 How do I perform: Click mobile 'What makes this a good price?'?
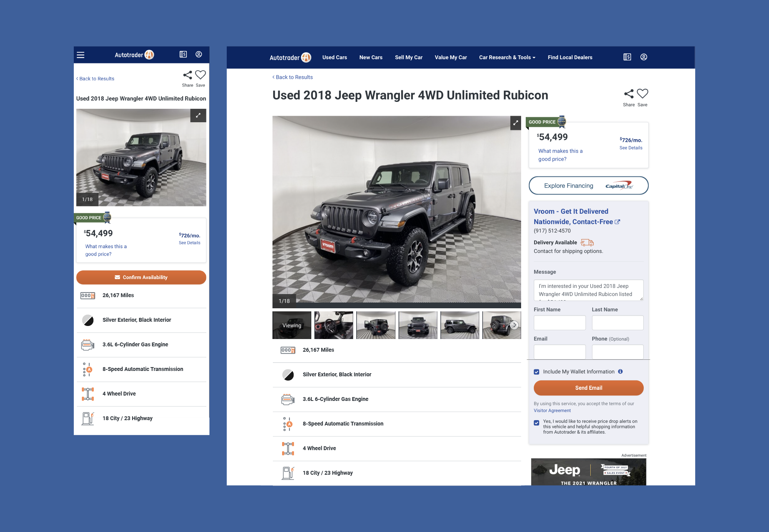(106, 250)
